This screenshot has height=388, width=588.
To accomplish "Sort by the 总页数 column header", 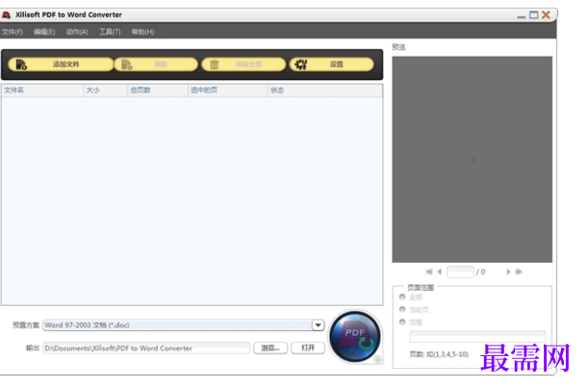I will point(158,91).
